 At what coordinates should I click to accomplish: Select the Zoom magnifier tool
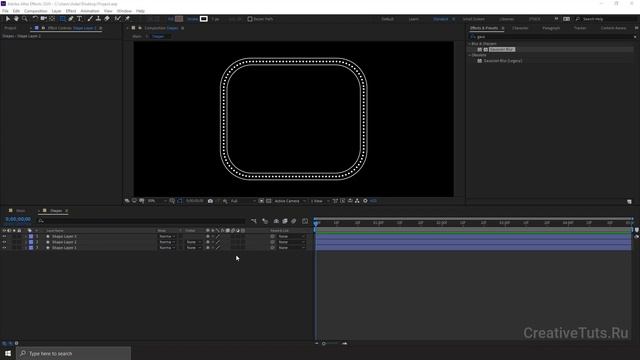(x=25, y=19)
